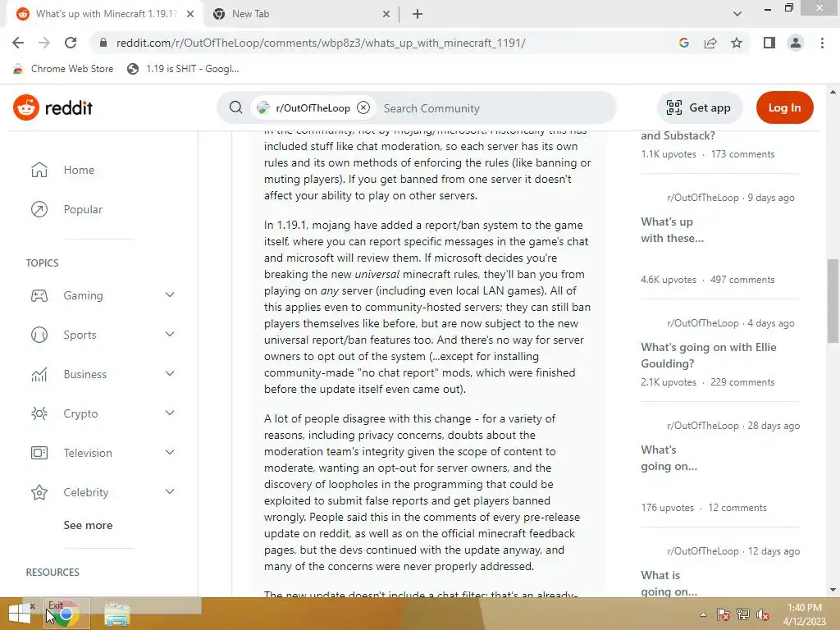Open the 'What's up with these...' post

tap(673, 230)
